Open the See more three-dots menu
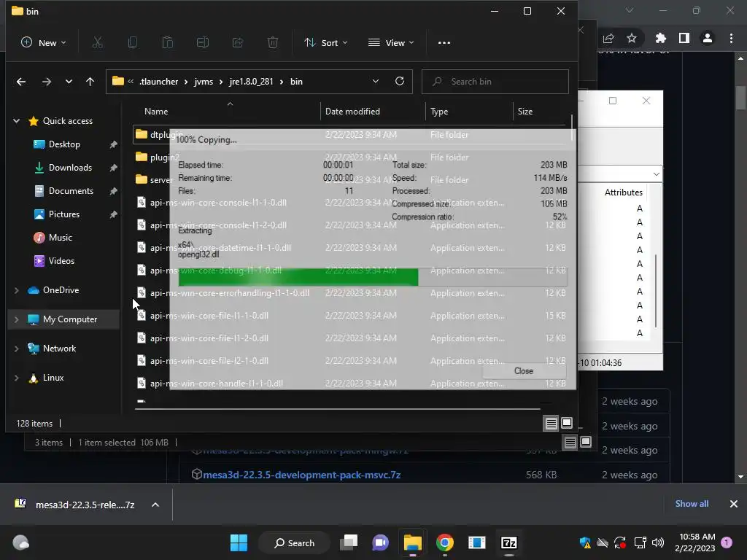 tap(444, 43)
